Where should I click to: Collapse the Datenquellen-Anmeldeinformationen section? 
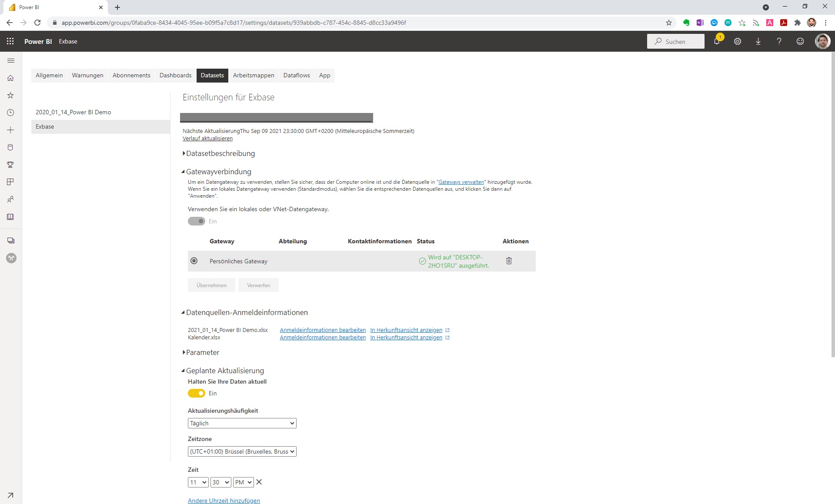coord(244,312)
